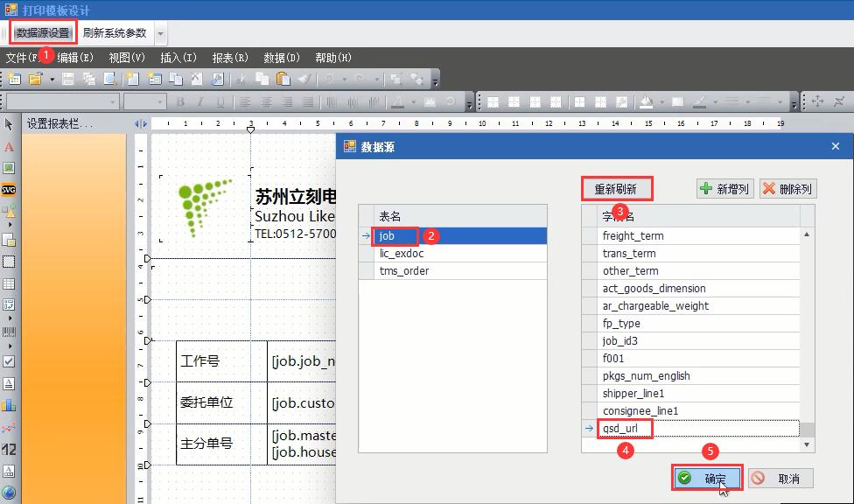Select the checkbox object tool

tap(9, 360)
